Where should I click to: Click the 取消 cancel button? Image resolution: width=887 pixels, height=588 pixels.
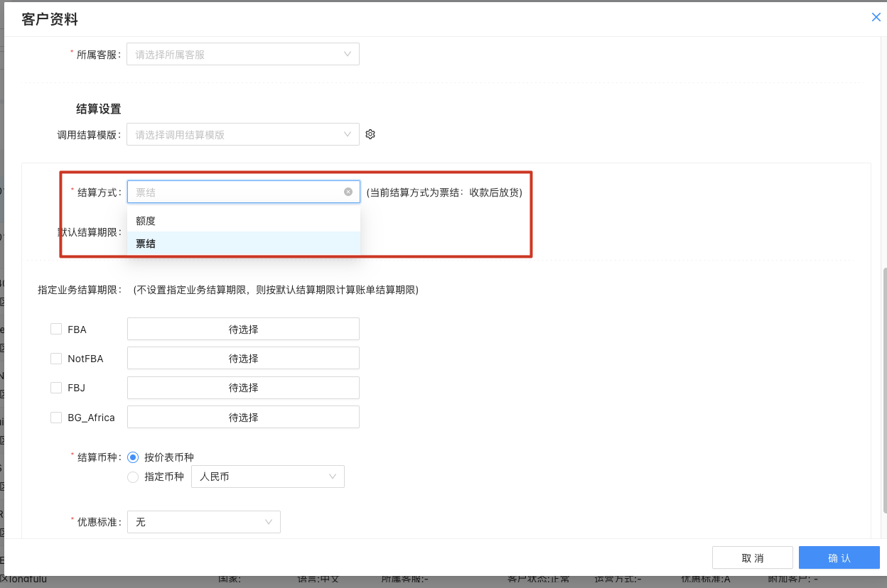[x=753, y=557]
